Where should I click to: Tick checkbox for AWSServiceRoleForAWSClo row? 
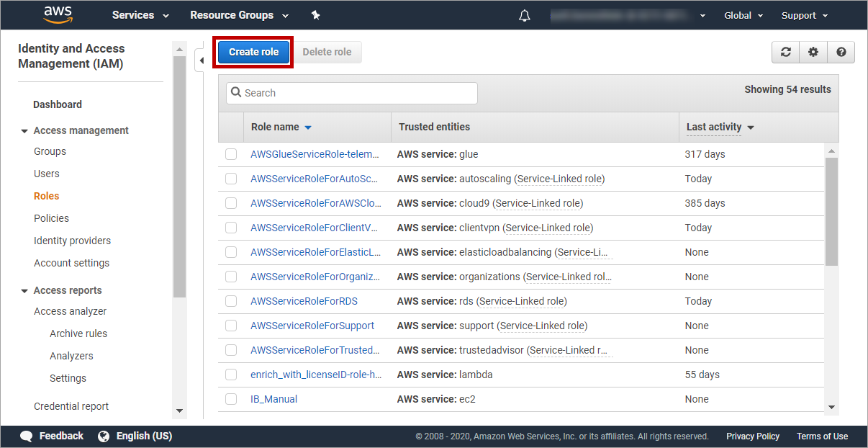[231, 203]
